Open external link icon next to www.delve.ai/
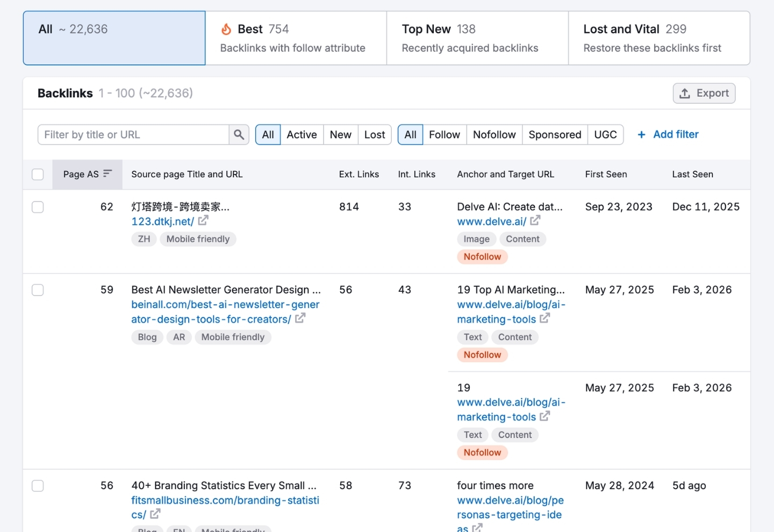The height and width of the screenshot is (532, 774). coord(535,220)
